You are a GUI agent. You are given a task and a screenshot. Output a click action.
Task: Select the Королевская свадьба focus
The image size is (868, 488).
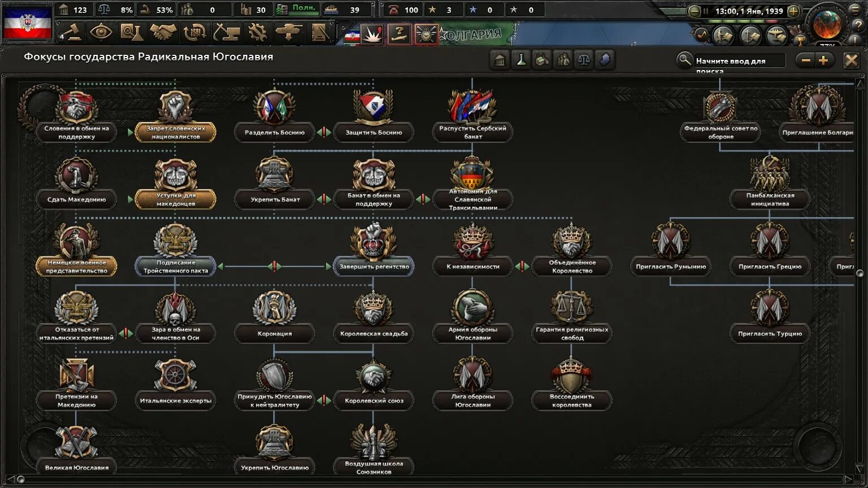click(x=374, y=333)
